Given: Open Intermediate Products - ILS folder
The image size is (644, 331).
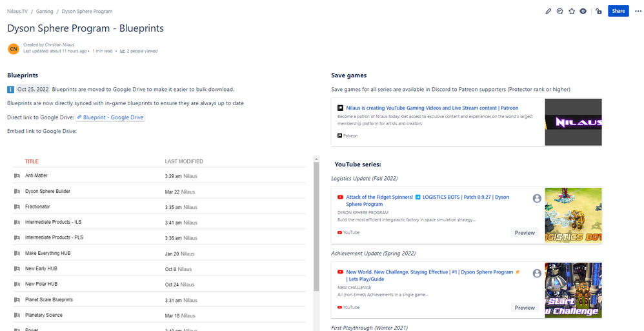Looking at the screenshot, I should 53,222.
